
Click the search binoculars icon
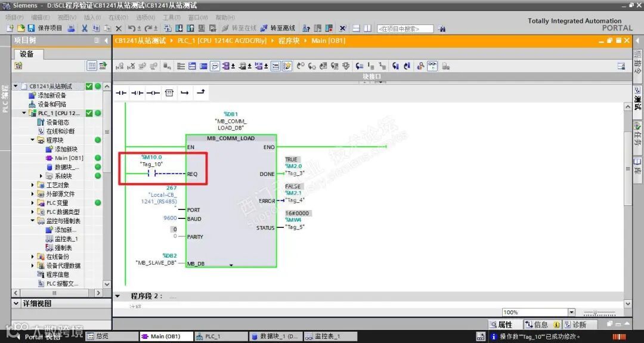[441, 29]
